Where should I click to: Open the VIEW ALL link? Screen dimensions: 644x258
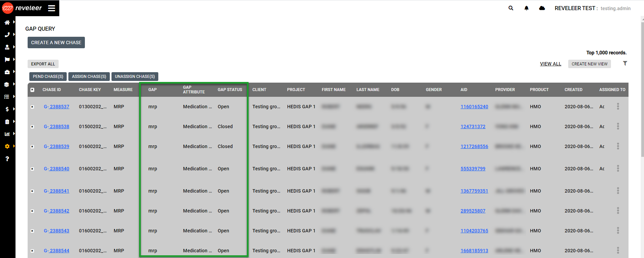[x=550, y=64]
